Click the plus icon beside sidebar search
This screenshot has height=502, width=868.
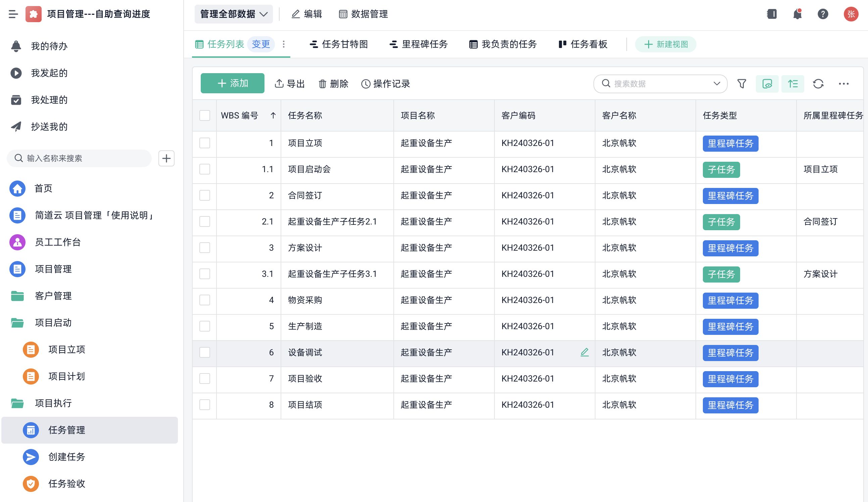click(x=166, y=158)
